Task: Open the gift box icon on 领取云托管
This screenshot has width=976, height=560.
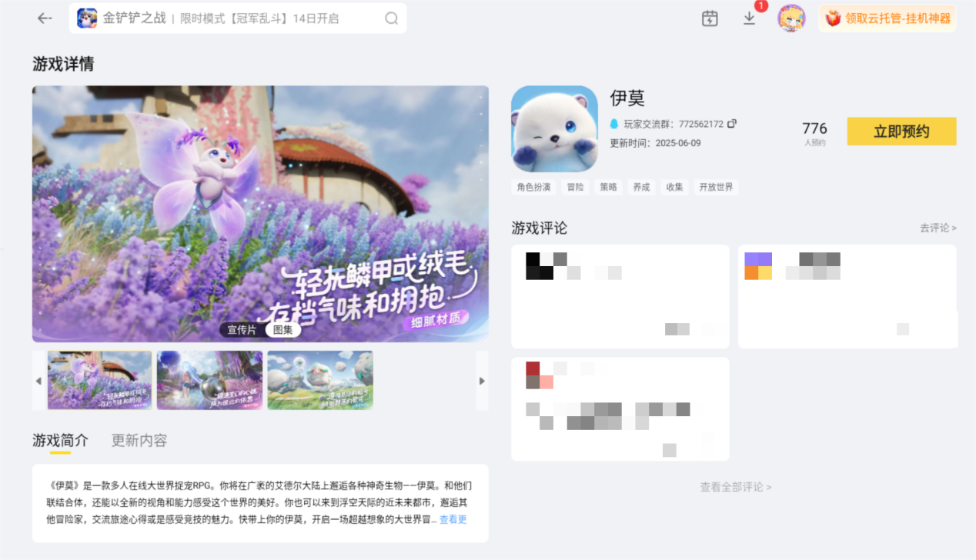Action: tap(834, 18)
